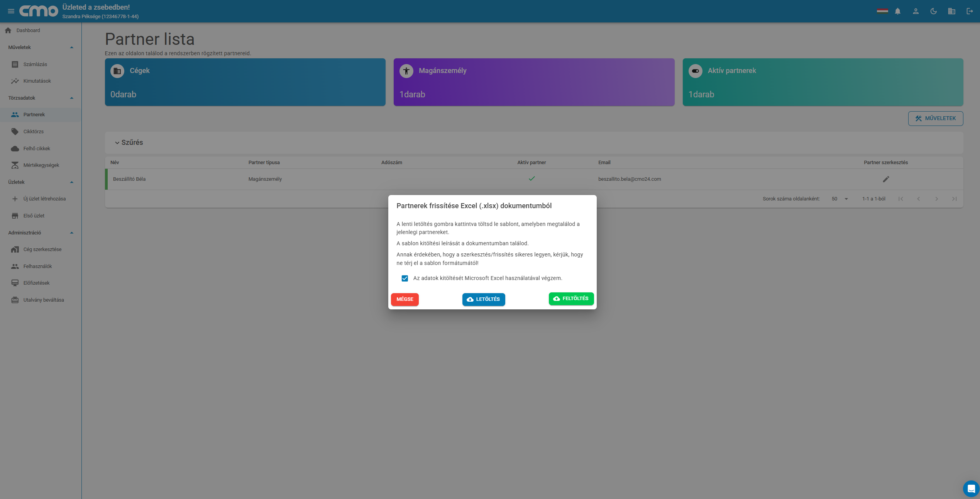Toggle the Microsoft Excel usage checkbox
This screenshot has height=499, width=980.
pos(405,278)
